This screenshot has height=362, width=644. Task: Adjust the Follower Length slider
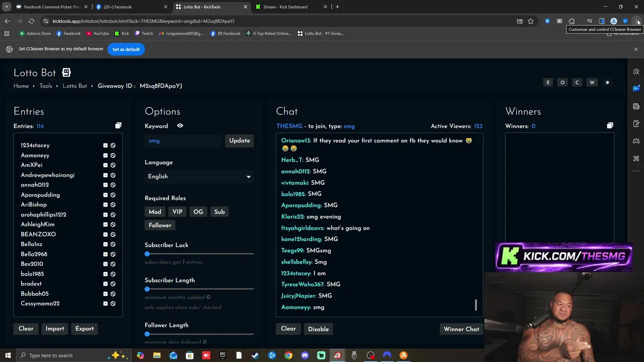[199, 334]
